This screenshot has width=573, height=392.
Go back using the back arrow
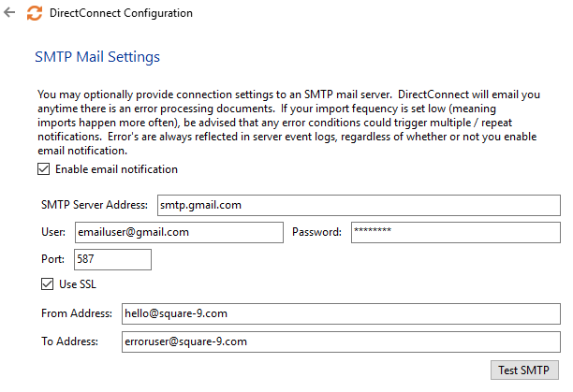pos(10,13)
